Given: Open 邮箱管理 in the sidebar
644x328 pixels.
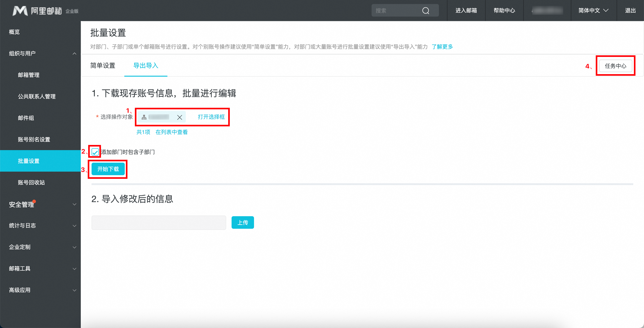Looking at the screenshot, I should coord(29,75).
